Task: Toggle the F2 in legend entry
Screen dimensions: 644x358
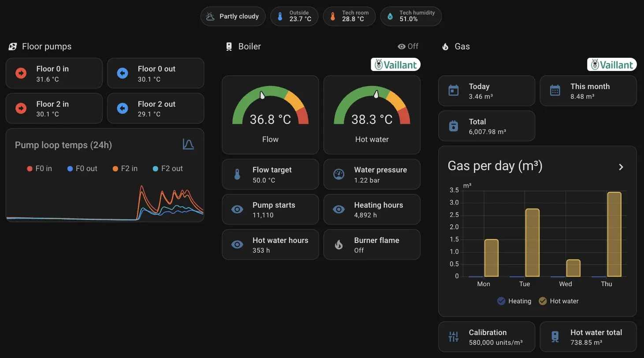Action: click(x=125, y=168)
